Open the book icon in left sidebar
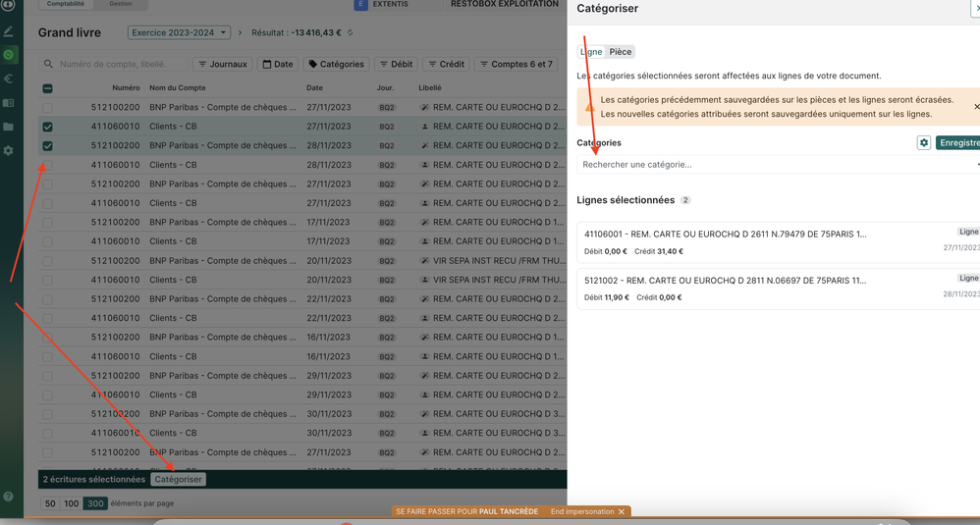 [9, 103]
